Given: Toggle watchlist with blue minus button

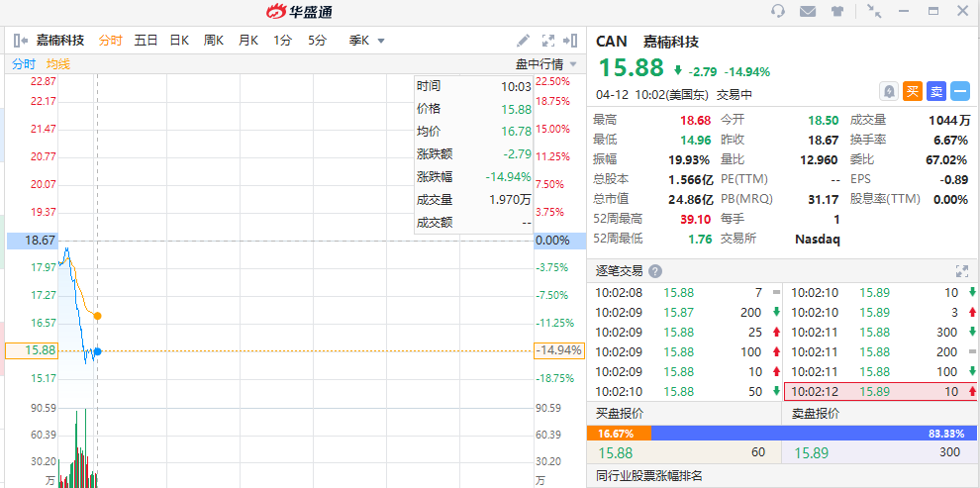Looking at the screenshot, I should point(960,91).
